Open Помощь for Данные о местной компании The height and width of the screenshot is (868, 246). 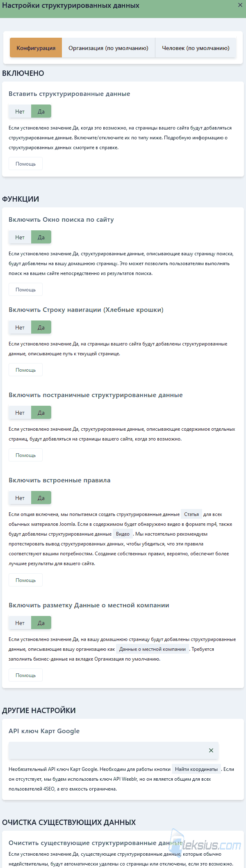25,675
